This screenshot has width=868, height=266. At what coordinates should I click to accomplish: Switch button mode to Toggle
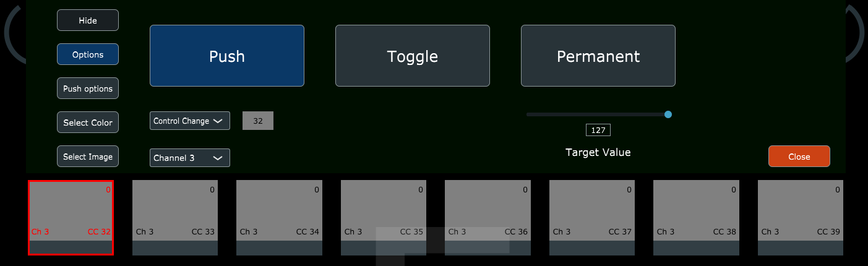pyautogui.click(x=412, y=56)
